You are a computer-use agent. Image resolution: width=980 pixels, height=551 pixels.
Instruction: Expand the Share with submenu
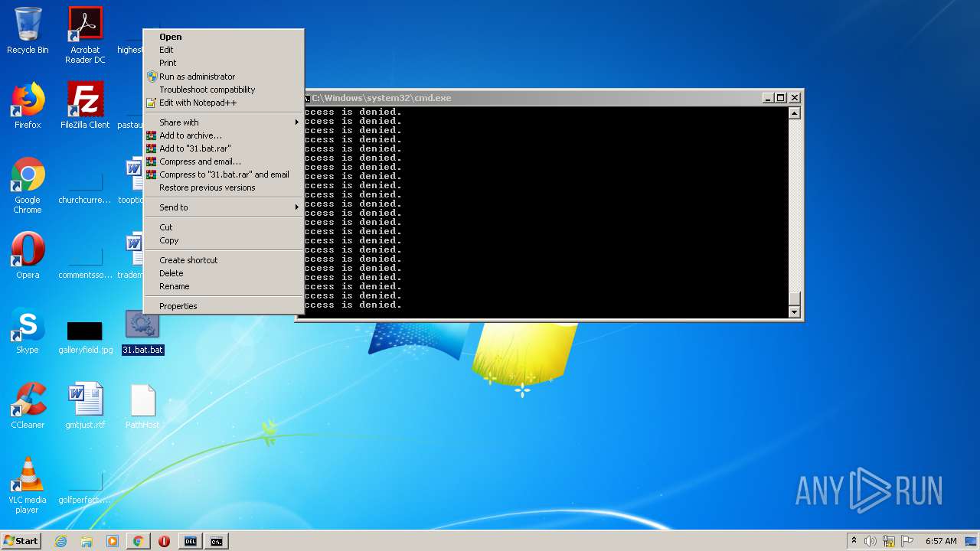(x=224, y=122)
